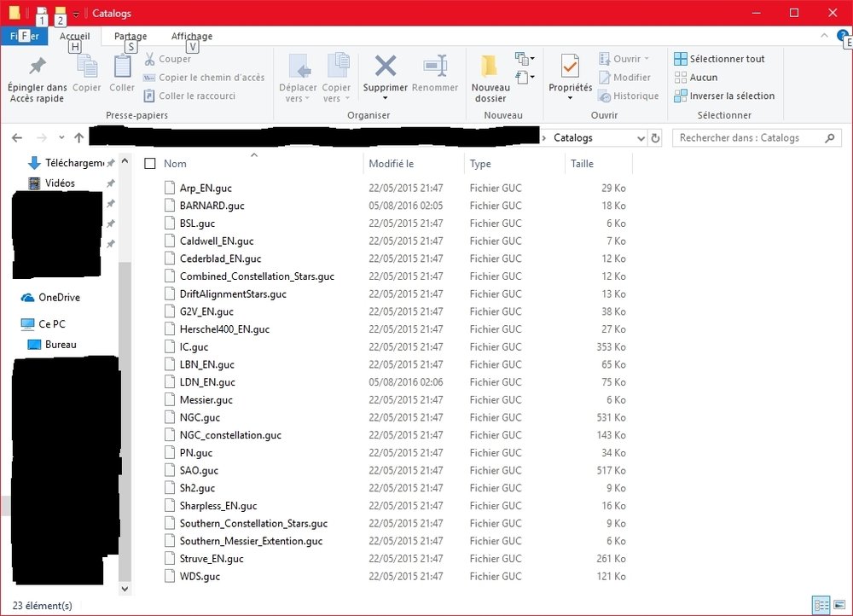The width and height of the screenshot is (853, 616).
Task: Switch to the Affichage ribbon tab
Action: pyautogui.click(x=191, y=36)
